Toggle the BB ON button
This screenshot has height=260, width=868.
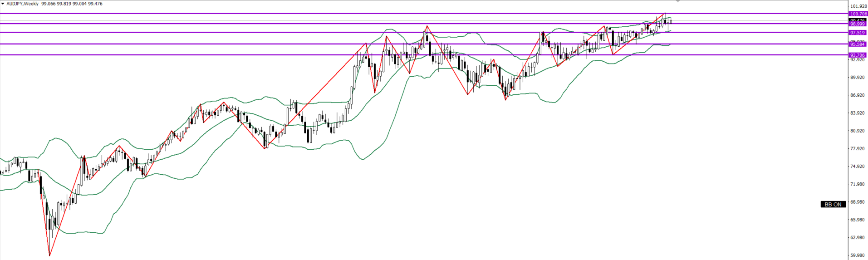coord(833,204)
